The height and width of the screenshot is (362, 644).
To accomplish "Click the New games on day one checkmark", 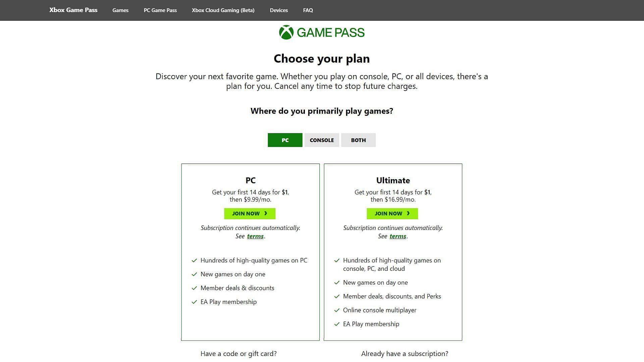I will (x=194, y=274).
